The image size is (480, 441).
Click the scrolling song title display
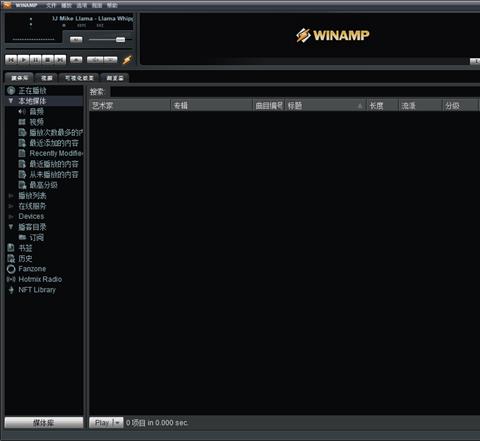[x=92, y=18]
